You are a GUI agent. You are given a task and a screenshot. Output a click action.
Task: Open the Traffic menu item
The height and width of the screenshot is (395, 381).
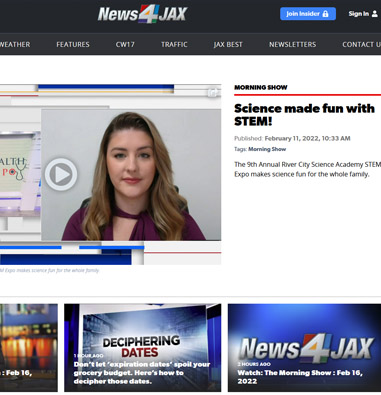click(x=174, y=44)
